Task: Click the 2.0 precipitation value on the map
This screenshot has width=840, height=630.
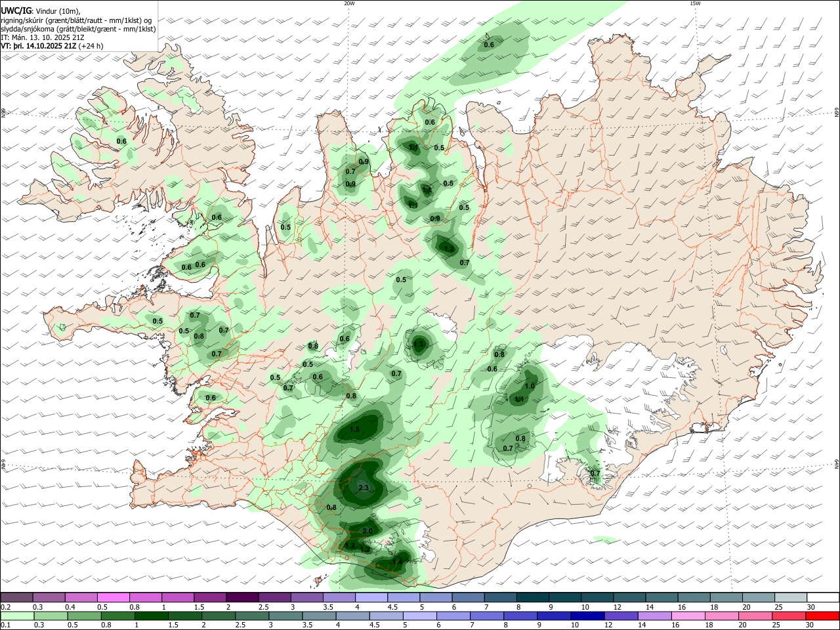Action: [367, 531]
